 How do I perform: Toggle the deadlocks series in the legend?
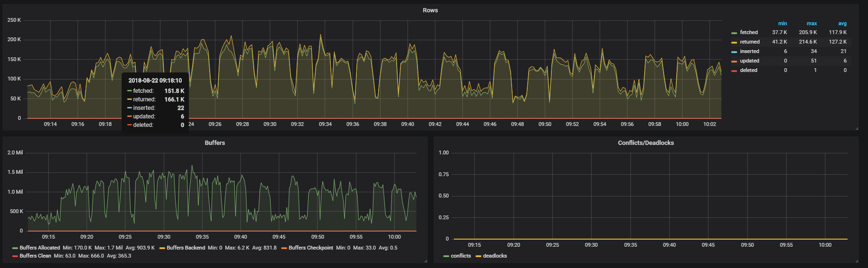[x=495, y=256]
